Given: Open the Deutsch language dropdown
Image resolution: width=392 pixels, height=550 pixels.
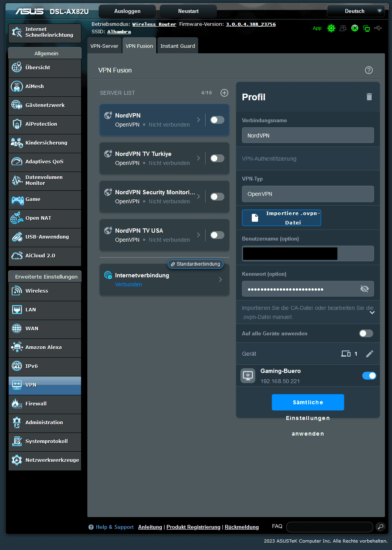Looking at the screenshot, I should point(356,11).
